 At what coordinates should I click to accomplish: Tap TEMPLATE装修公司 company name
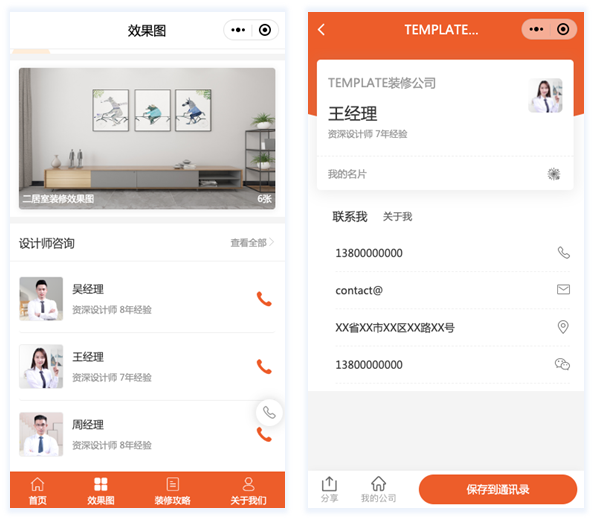382,83
